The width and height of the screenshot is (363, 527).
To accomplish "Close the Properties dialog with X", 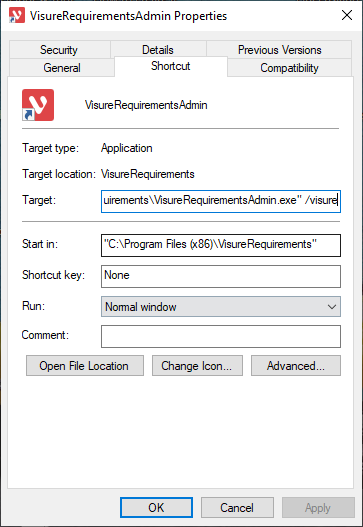I will click(347, 15).
